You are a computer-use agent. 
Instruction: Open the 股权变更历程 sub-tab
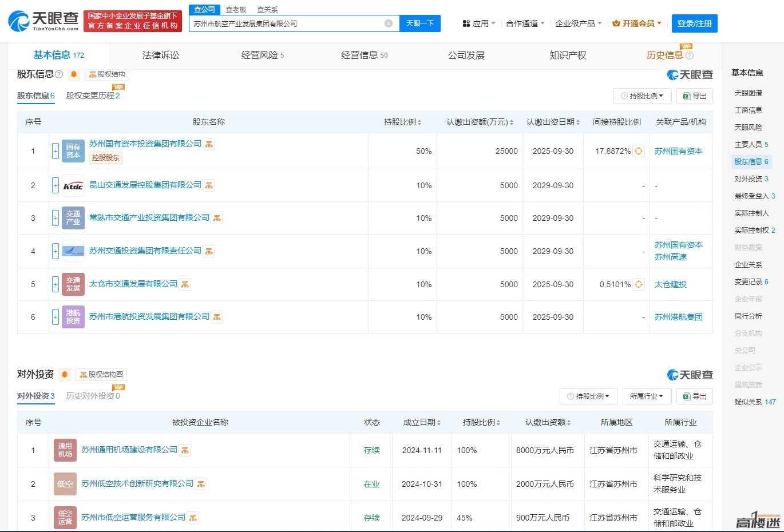point(93,96)
